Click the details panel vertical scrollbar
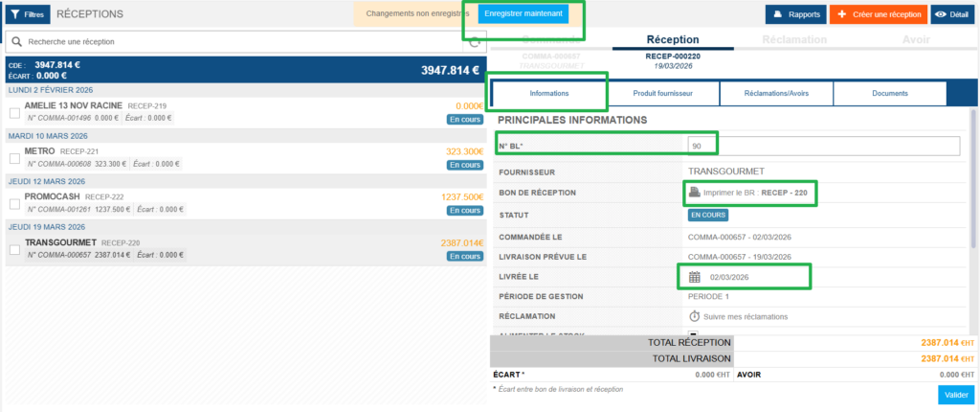Image resolution: width=980 pixels, height=412 pixels. (972, 192)
